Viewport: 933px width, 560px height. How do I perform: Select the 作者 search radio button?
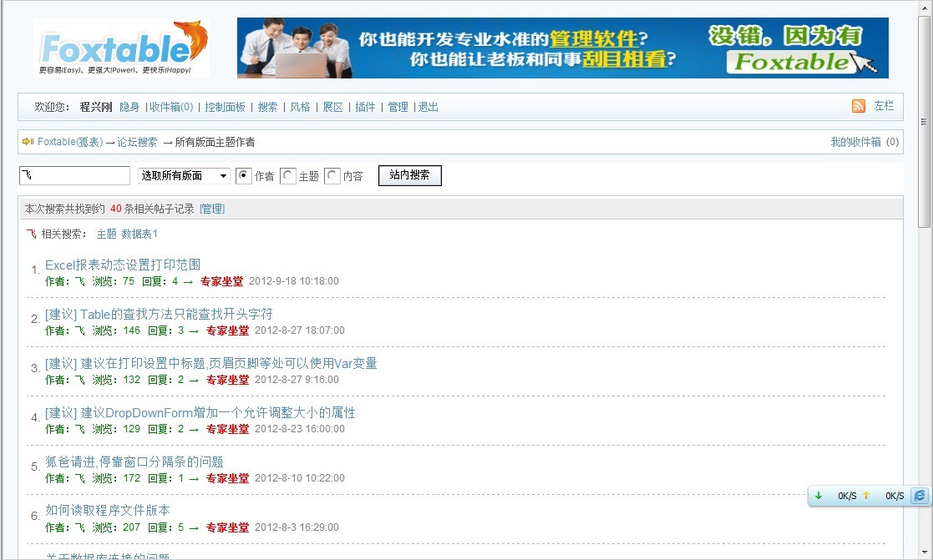tap(243, 176)
